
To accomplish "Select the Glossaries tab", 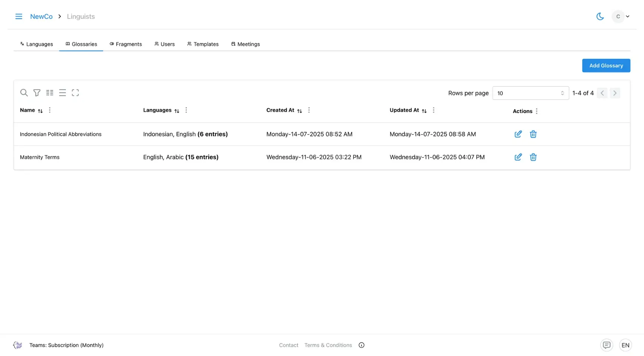I will [x=81, y=44].
